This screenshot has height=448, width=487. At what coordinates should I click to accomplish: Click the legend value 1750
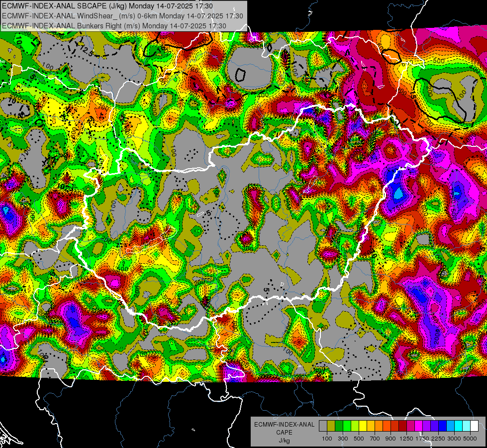[422, 439]
